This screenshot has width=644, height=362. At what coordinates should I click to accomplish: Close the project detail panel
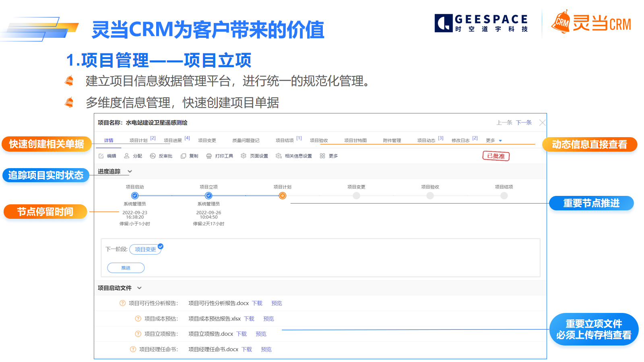pos(542,123)
